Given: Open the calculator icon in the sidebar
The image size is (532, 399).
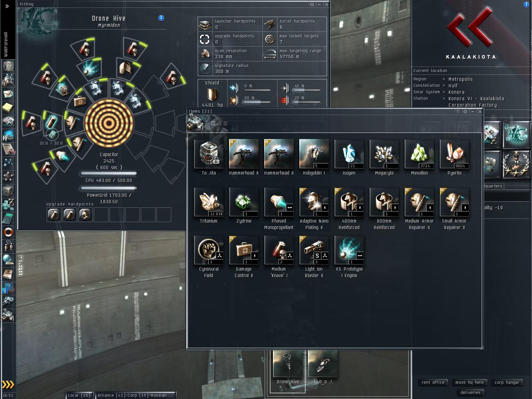Looking at the screenshot, I should click(x=8, y=218).
